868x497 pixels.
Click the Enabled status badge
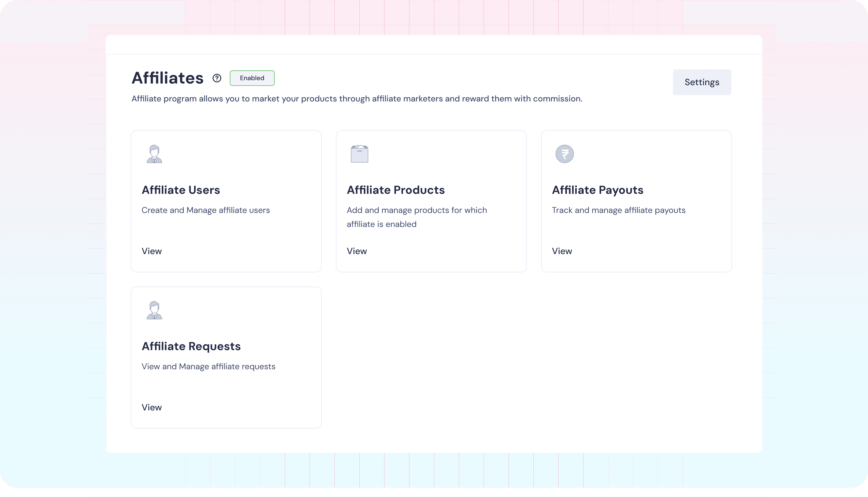point(252,78)
